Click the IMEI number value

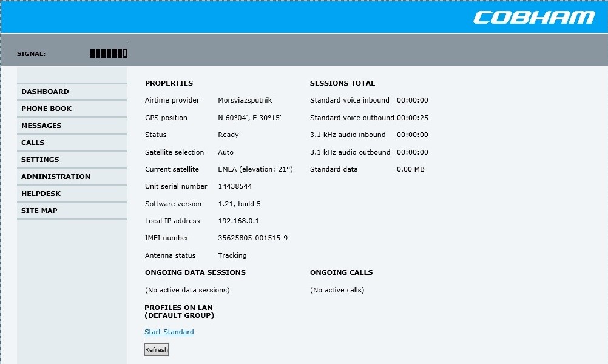tap(252, 238)
